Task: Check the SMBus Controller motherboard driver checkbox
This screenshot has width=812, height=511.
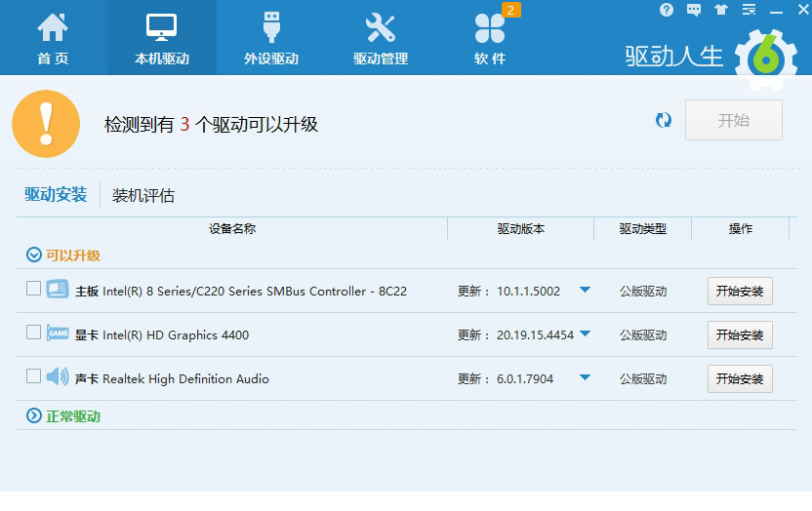Action: pos(33,288)
